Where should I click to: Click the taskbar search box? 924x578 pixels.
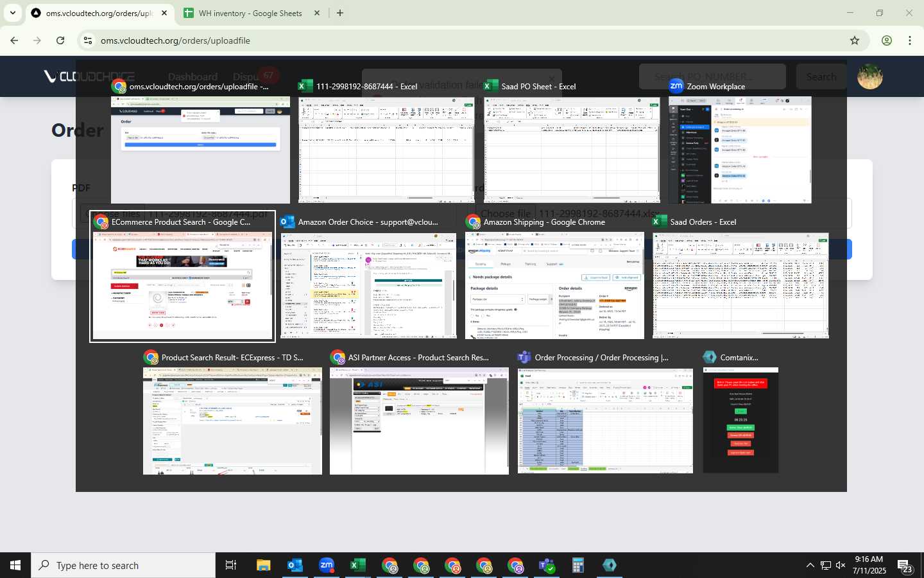[x=123, y=565]
